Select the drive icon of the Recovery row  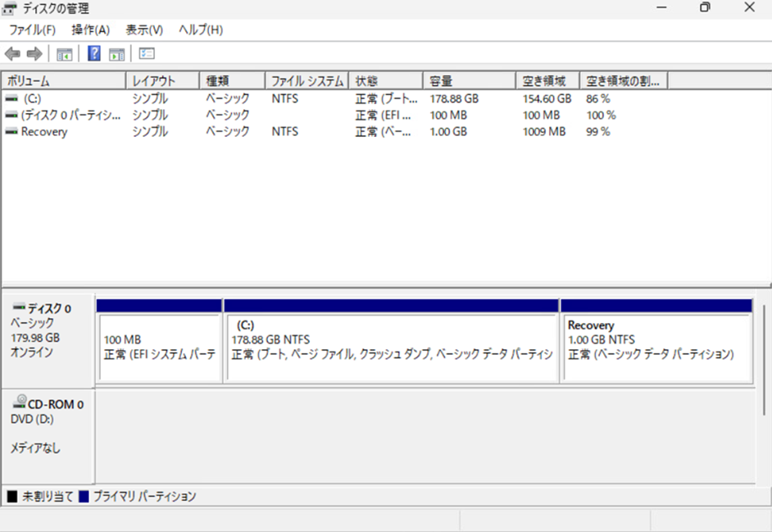tap(11, 131)
